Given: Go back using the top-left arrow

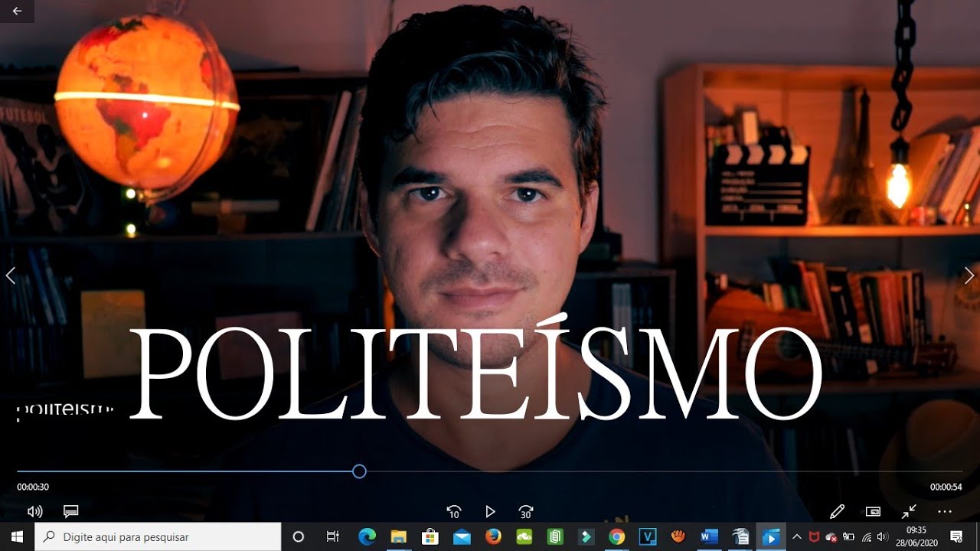Looking at the screenshot, I should point(17,11).
